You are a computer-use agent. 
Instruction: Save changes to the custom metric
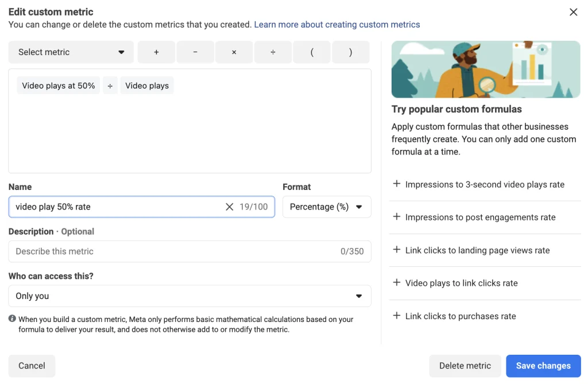[x=543, y=366]
